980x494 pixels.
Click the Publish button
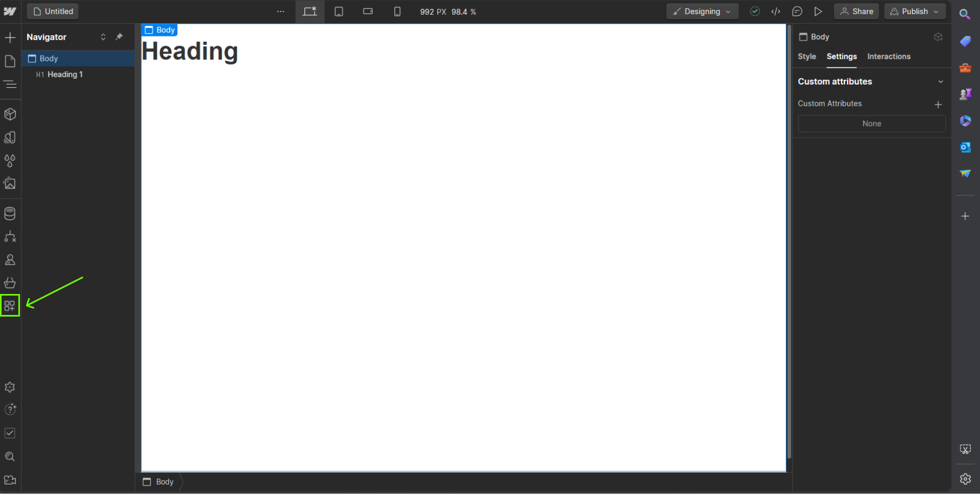[914, 12]
